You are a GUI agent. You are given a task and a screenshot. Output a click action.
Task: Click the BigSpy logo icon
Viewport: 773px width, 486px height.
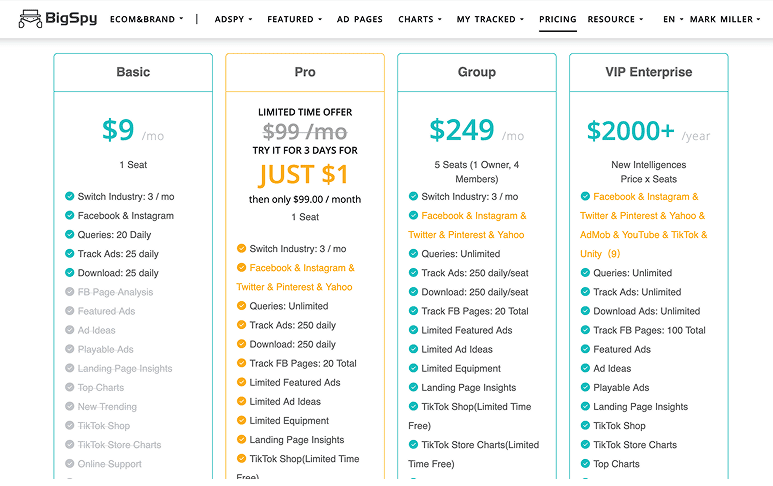(x=29, y=18)
